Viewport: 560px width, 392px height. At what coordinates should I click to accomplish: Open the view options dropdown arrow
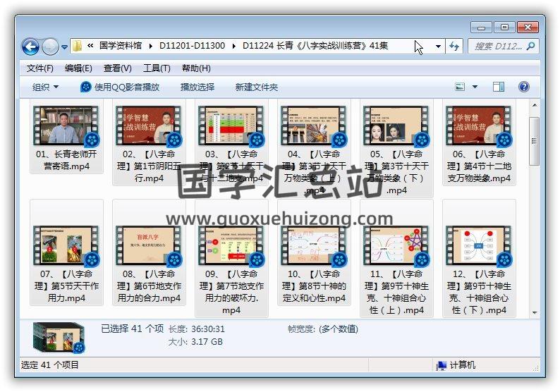coord(475,87)
